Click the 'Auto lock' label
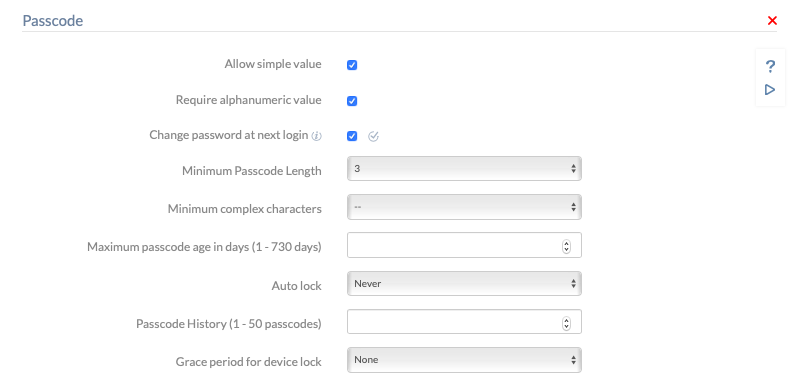The image size is (791, 385). pos(297,286)
